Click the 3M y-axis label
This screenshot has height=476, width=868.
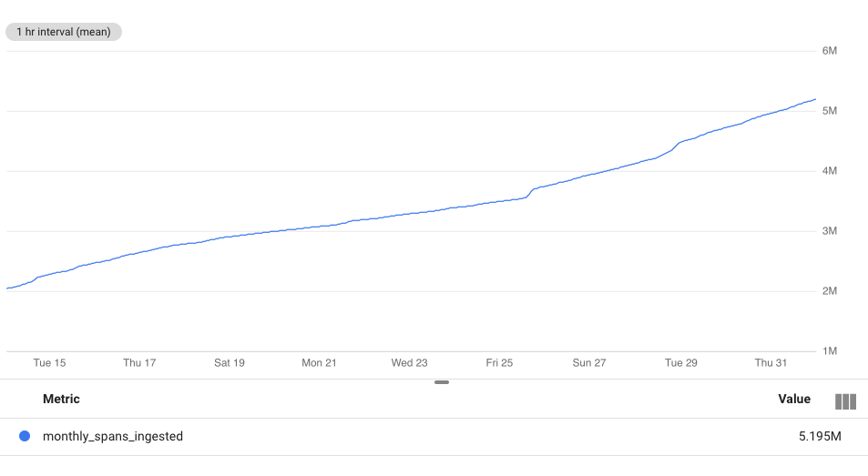pyautogui.click(x=829, y=231)
